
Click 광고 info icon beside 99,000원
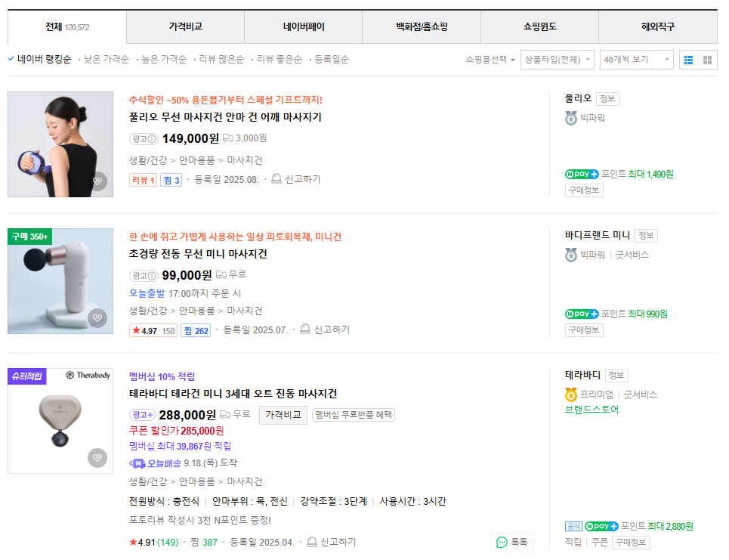tap(144, 275)
